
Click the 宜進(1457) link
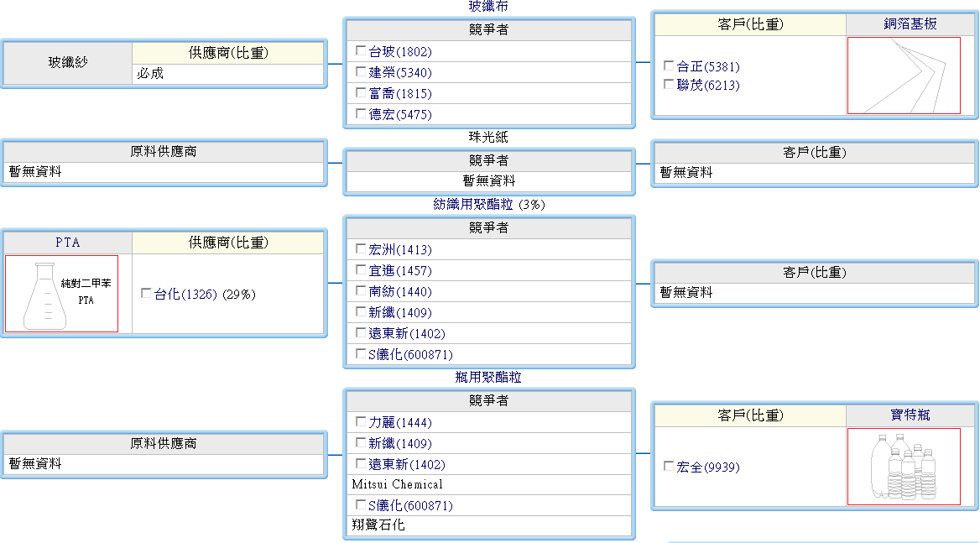400,271
